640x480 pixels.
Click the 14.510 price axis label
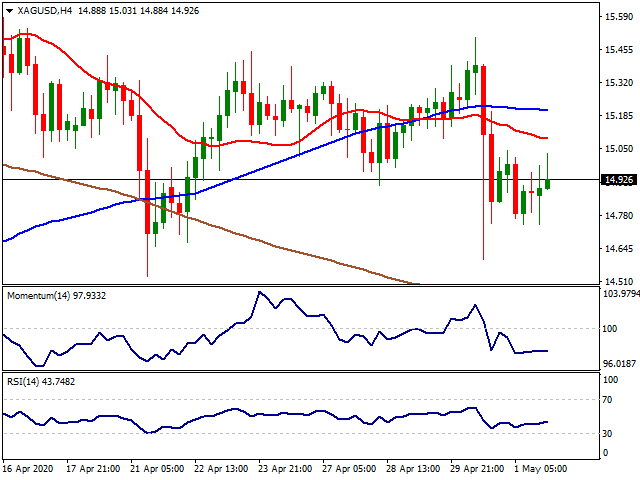[x=619, y=282]
